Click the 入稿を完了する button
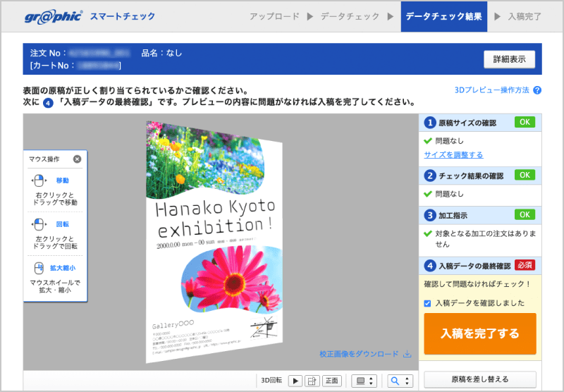The image size is (564, 392). coord(480,333)
